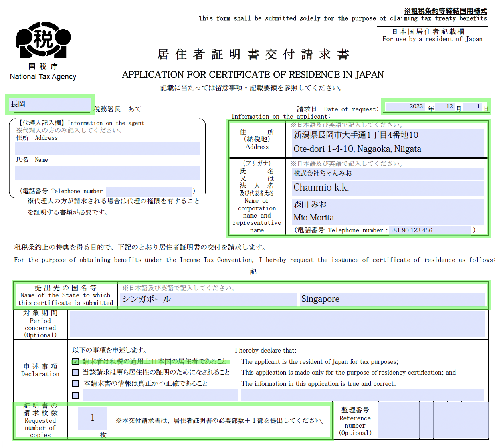Screen dimensions: 497x448
Task: Click the Period concerned optional field
Action: click(x=277, y=324)
